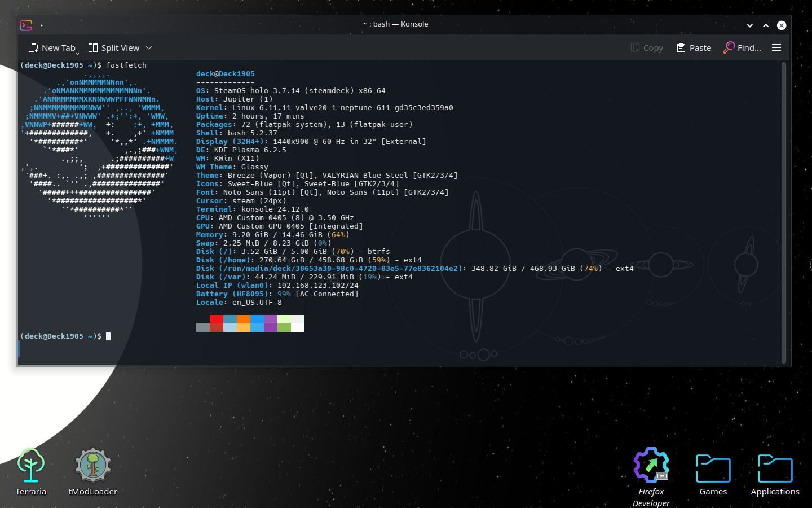Focus the terminal command prompt line
This screenshot has height=508, width=812.
coord(108,336)
